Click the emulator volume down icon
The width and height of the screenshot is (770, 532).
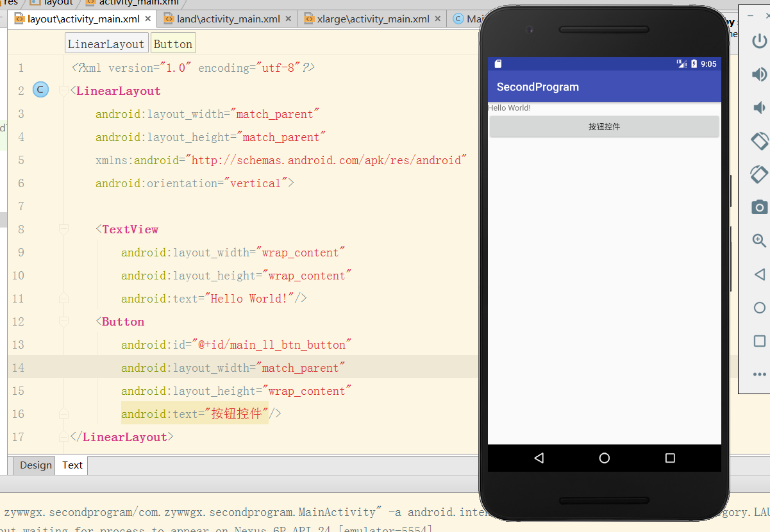pos(760,108)
